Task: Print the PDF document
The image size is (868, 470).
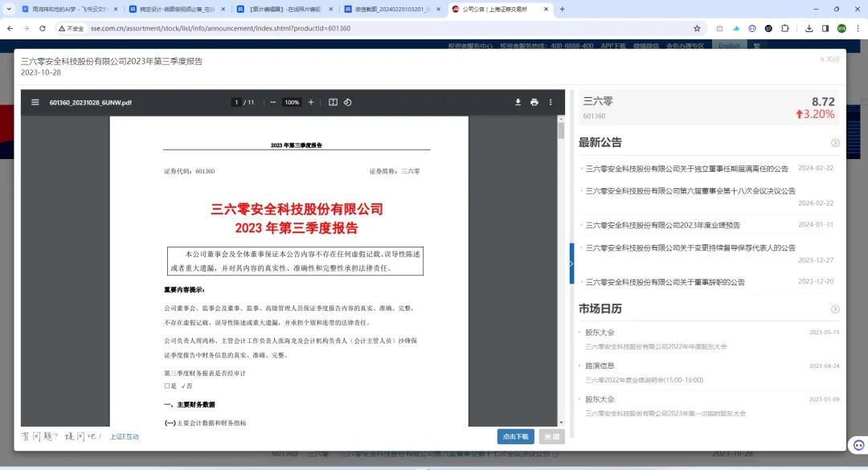Action: tap(534, 103)
